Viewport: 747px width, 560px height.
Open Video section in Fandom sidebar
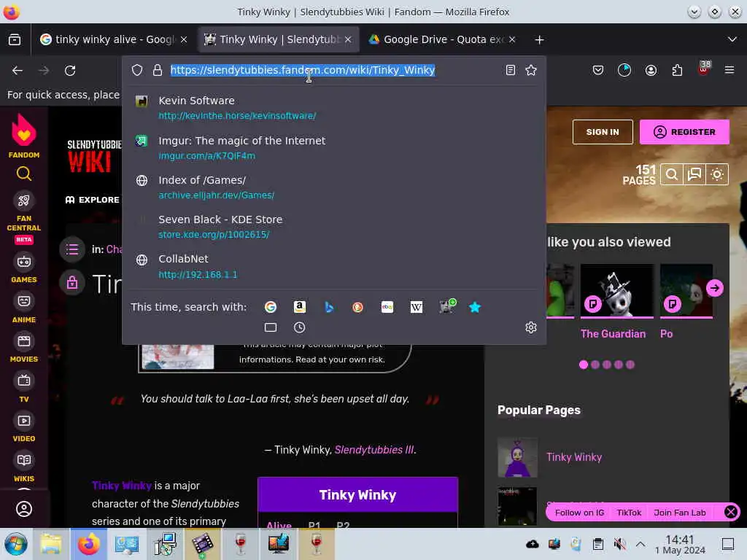tap(24, 428)
